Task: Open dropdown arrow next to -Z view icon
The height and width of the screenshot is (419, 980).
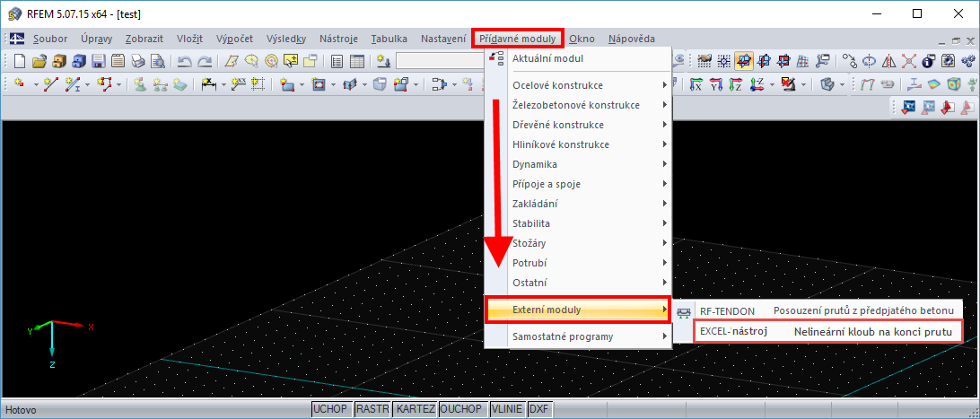Action: point(773,85)
